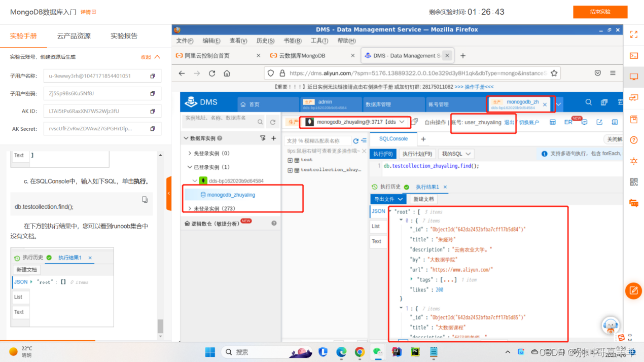Open the help question-mark icon in right sidebar

click(x=633, y=140)
